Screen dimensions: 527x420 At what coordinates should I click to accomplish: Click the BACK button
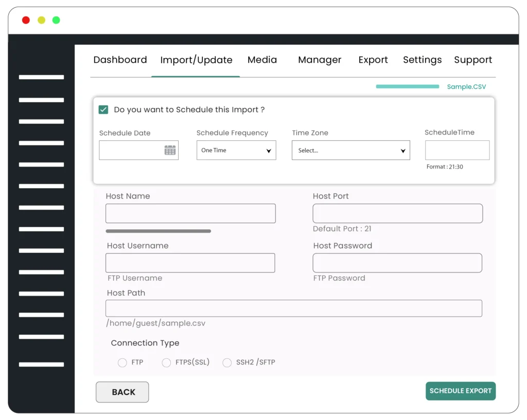(x=122, y=392)
